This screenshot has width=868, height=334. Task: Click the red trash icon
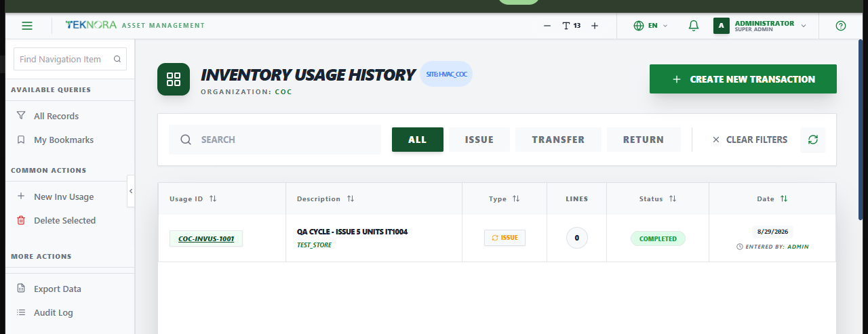pyautogui.click(x=21, y=220)
